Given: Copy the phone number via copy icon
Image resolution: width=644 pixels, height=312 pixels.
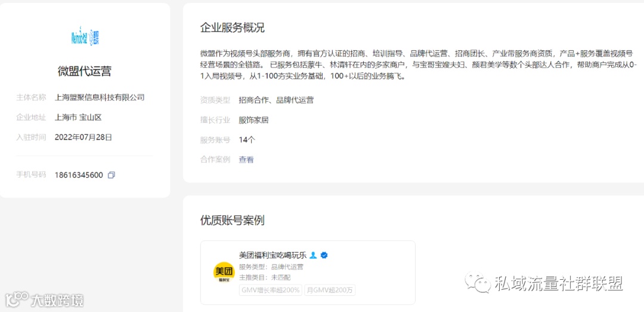Looking at the screenshot, I should [112, 175].
